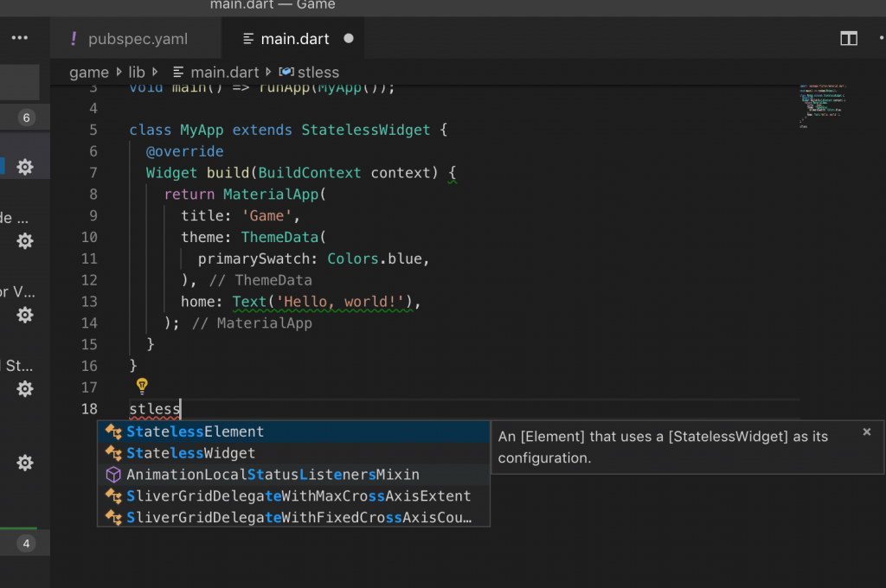The image size is (886, 588).
Task: Click the gear next to the highlighted sidebar entry
Action: 25,167
